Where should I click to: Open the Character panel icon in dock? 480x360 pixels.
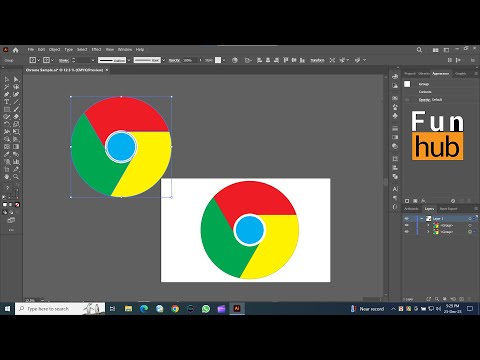395,189
